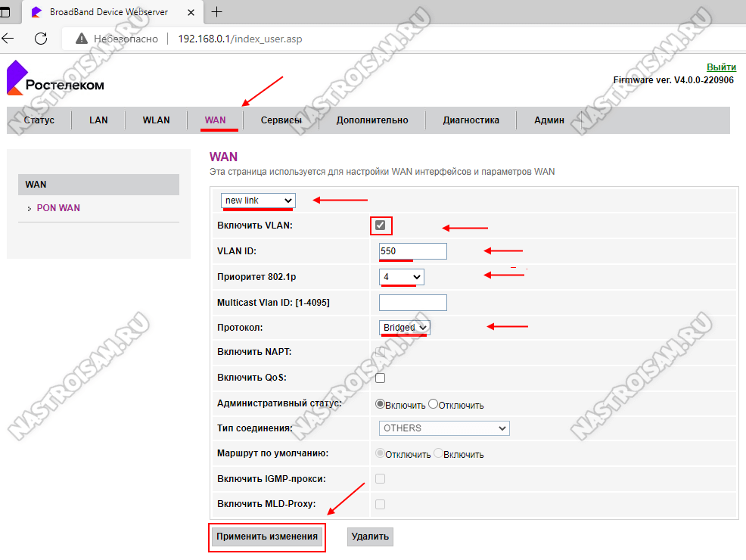
Task: Expand the Приоритет 802.1p dropdown
Action: click(401, 277)
